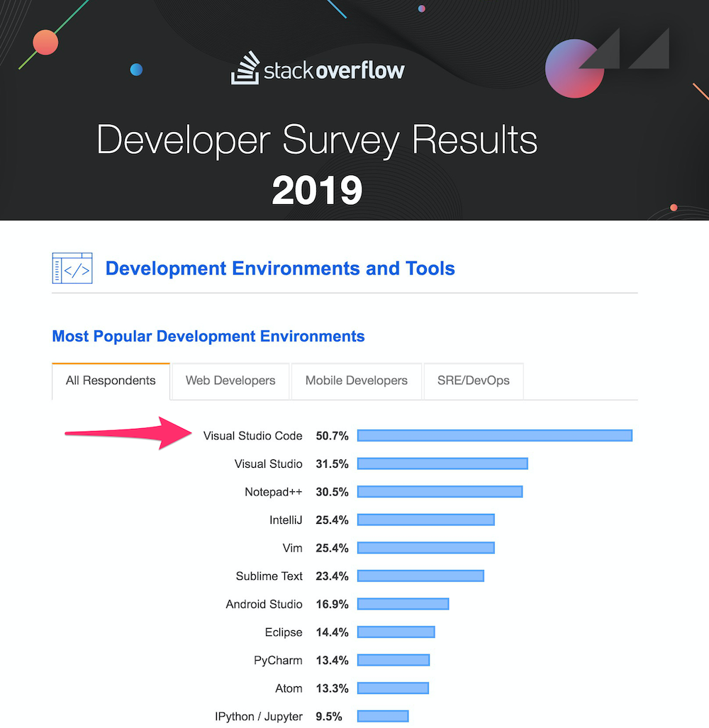Click the 31.5% value
Screen dimensions: 709x728
[x=332, y=464]
